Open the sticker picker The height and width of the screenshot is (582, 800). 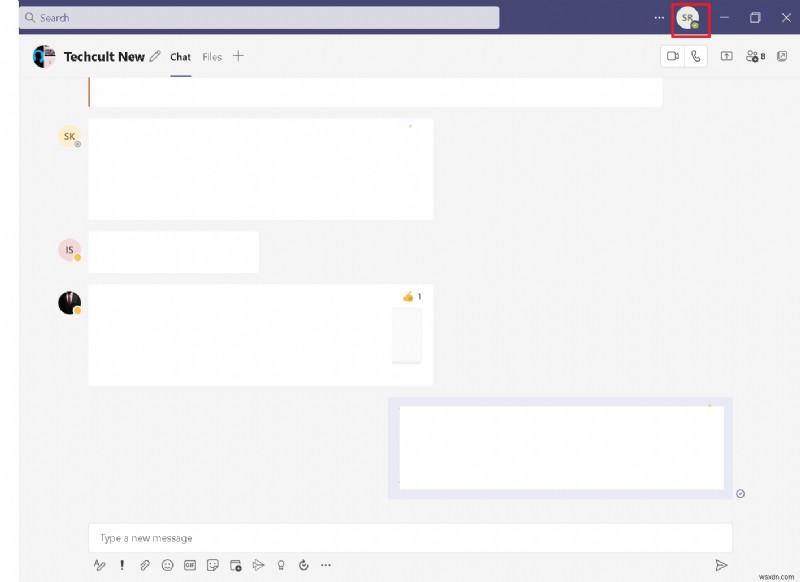click(213, 565)
